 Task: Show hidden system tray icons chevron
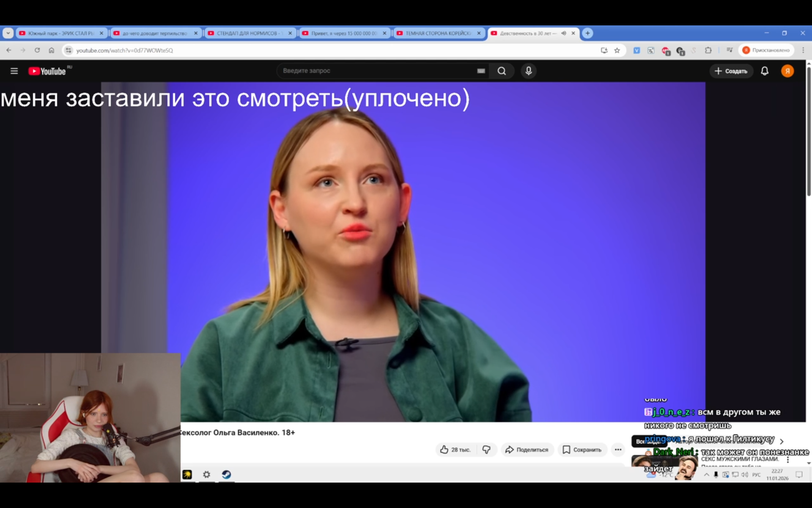pyautogui.click(x=706, y=475)
